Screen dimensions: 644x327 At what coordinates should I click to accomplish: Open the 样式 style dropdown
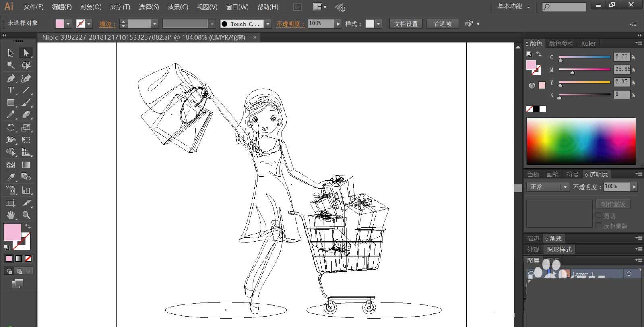click(378, 24)
